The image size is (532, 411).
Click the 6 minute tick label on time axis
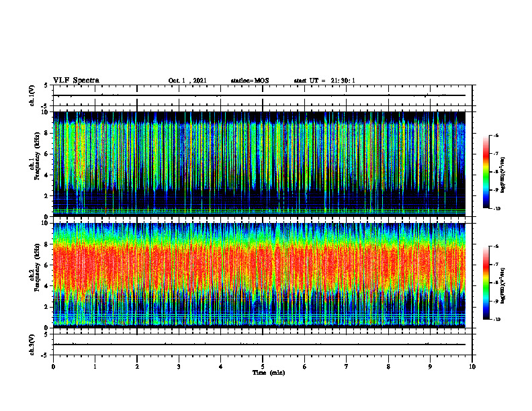point(305,367)
